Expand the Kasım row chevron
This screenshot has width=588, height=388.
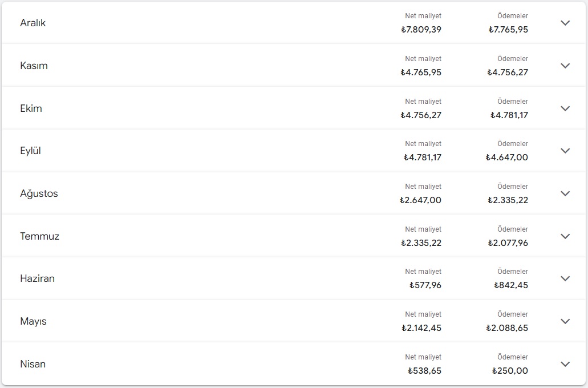[x=565, y=66]
